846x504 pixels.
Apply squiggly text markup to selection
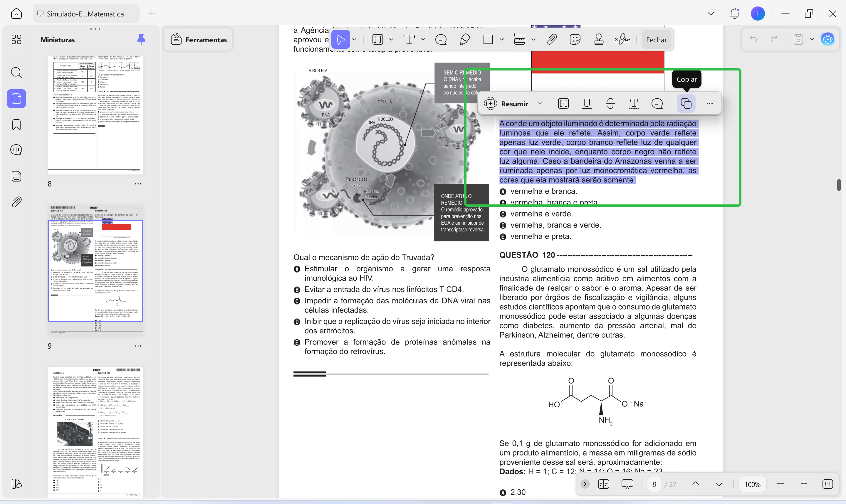tap(634, 103)
